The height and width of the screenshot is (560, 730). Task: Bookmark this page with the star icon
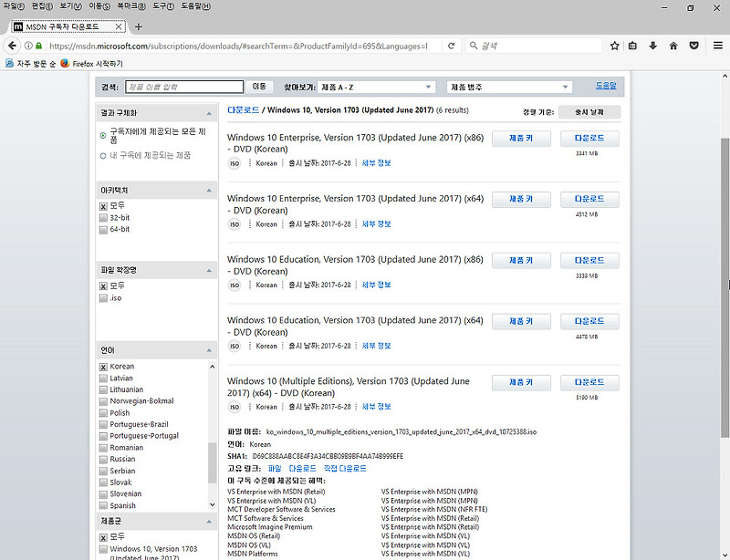click(614, 46)
